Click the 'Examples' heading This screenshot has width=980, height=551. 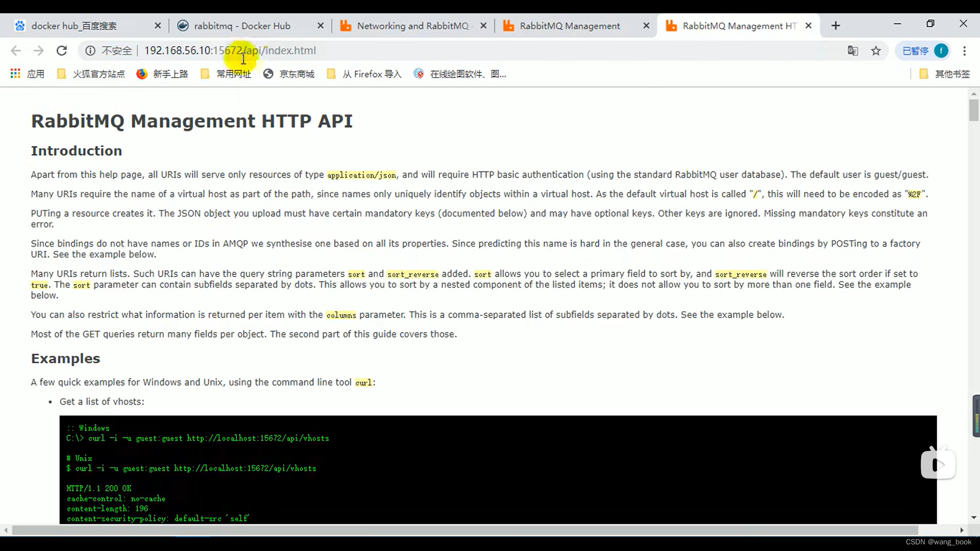tap(65, 358)
